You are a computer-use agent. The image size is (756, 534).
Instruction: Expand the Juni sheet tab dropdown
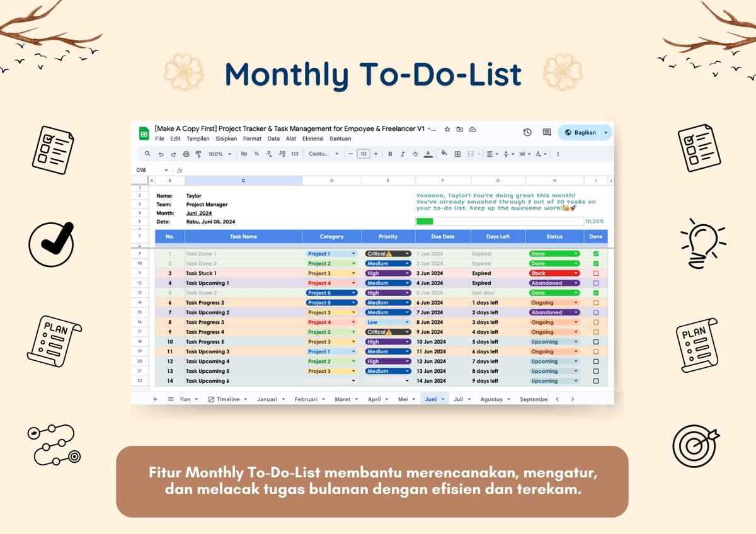point(443,399)
